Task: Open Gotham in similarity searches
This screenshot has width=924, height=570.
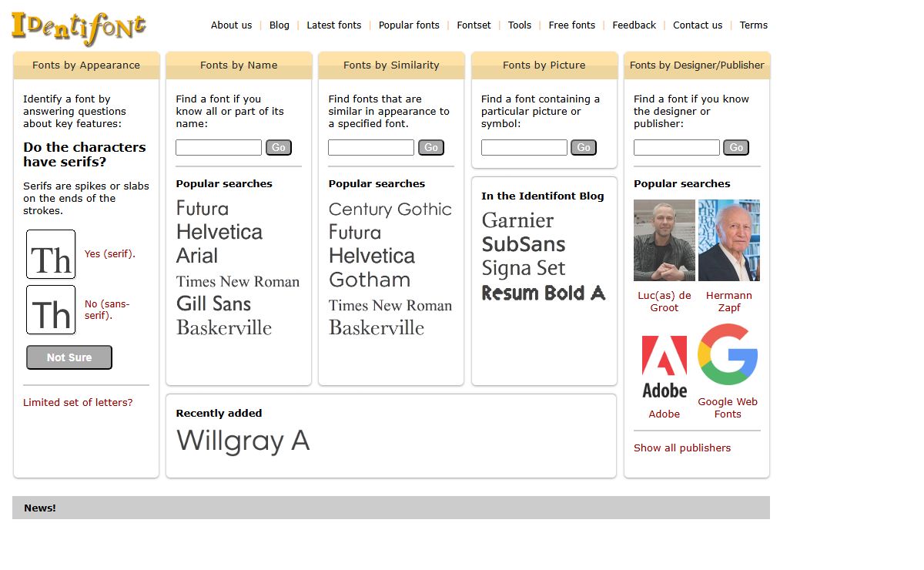Action: 370,280
